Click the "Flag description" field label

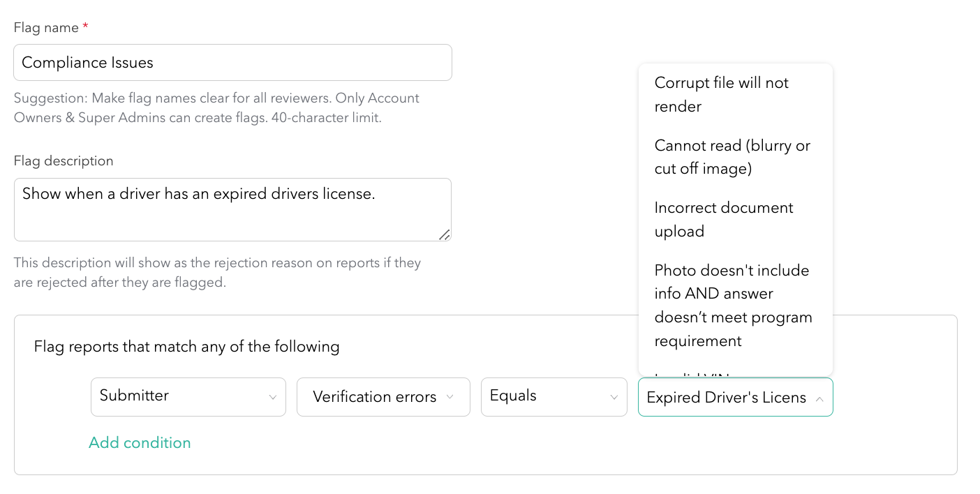coord(64,160)
